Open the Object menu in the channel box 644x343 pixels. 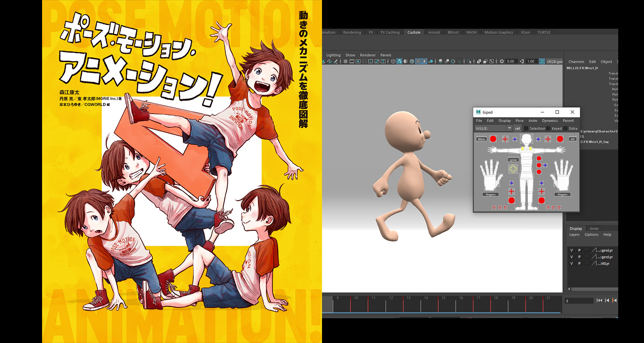[606, 62]
